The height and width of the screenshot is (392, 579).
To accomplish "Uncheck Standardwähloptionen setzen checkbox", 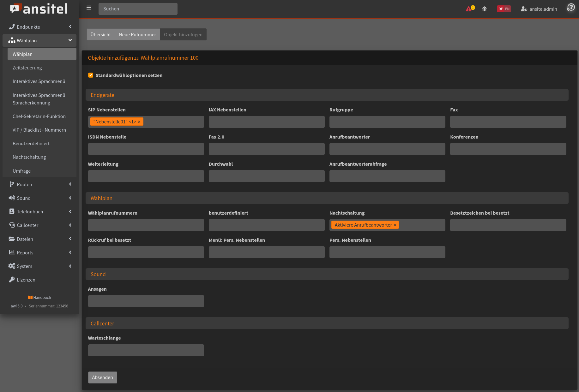I will 91,75.
